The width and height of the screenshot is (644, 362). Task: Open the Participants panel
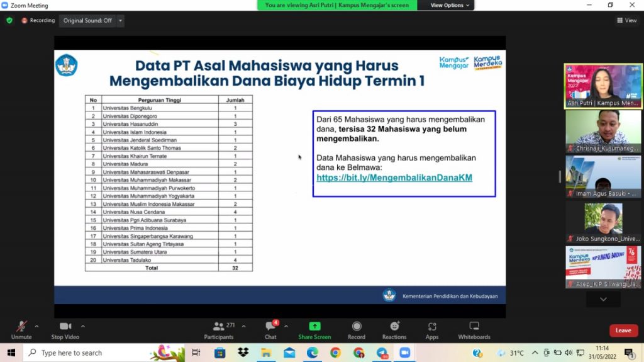(x=218, y=329)
